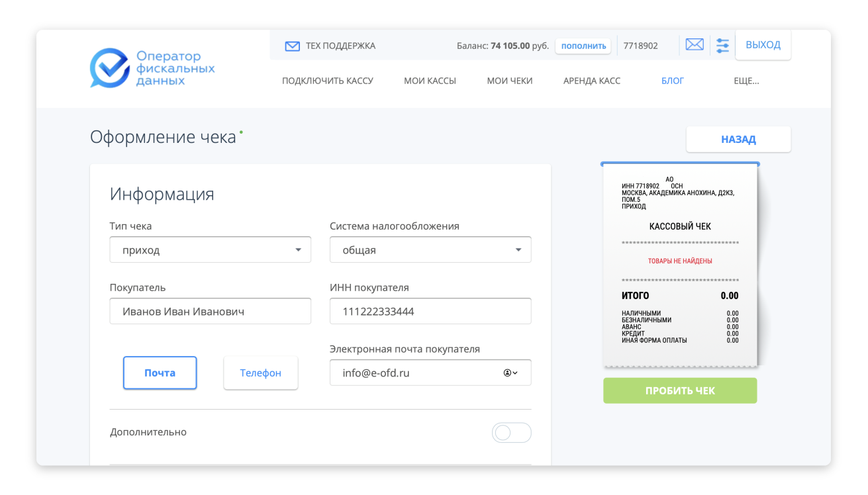This screenshot has height=495, width=868.
Task: Click the НАЗАД button
Action: pos(738,140)
